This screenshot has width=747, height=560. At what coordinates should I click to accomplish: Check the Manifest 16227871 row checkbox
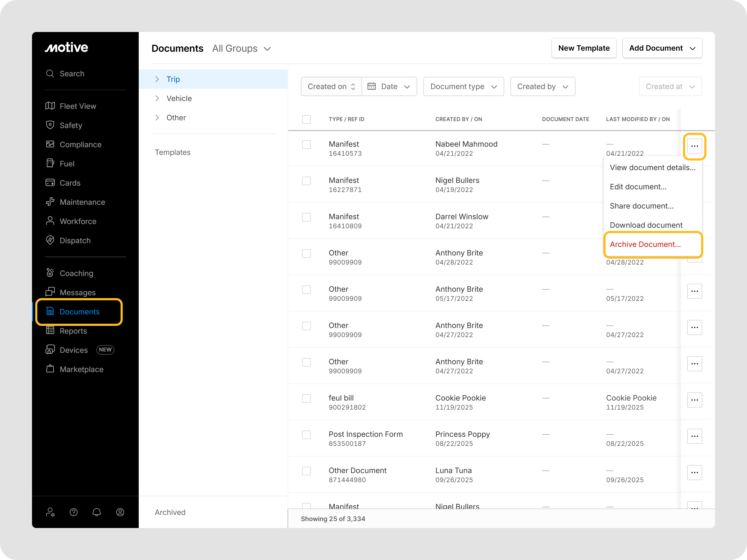point(306,181)
